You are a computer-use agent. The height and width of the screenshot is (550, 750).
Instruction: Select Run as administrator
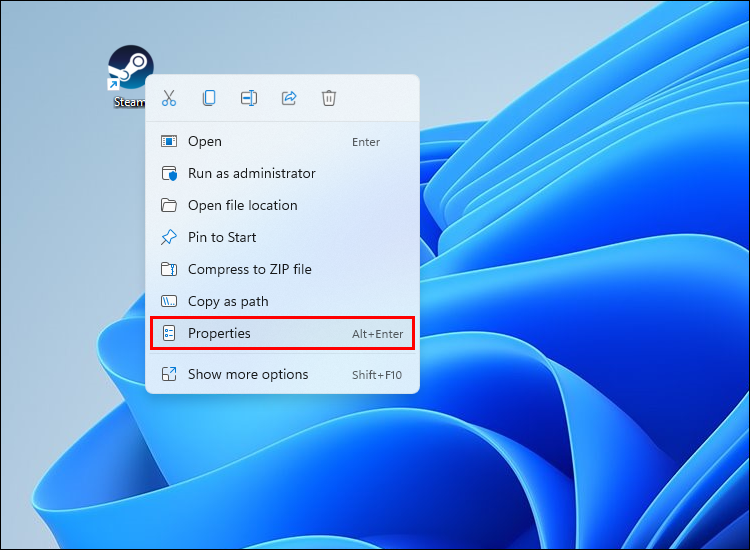282,173
